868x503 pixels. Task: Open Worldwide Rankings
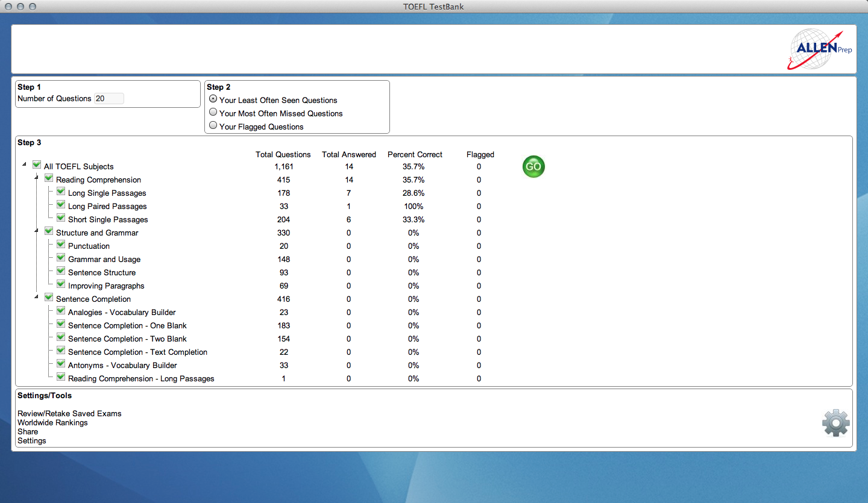point(52,422)
